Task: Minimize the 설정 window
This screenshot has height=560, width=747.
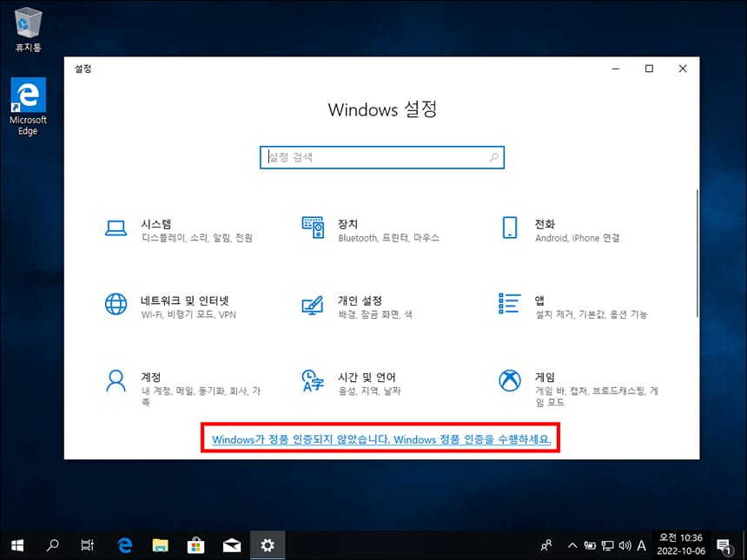Action: [x=616, y=69]
